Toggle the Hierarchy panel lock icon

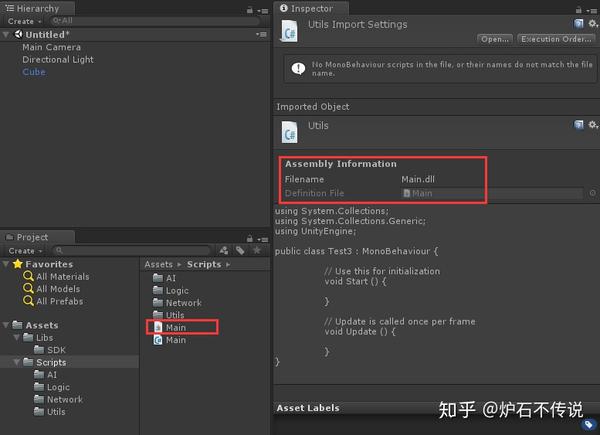[x=250, y=10]
